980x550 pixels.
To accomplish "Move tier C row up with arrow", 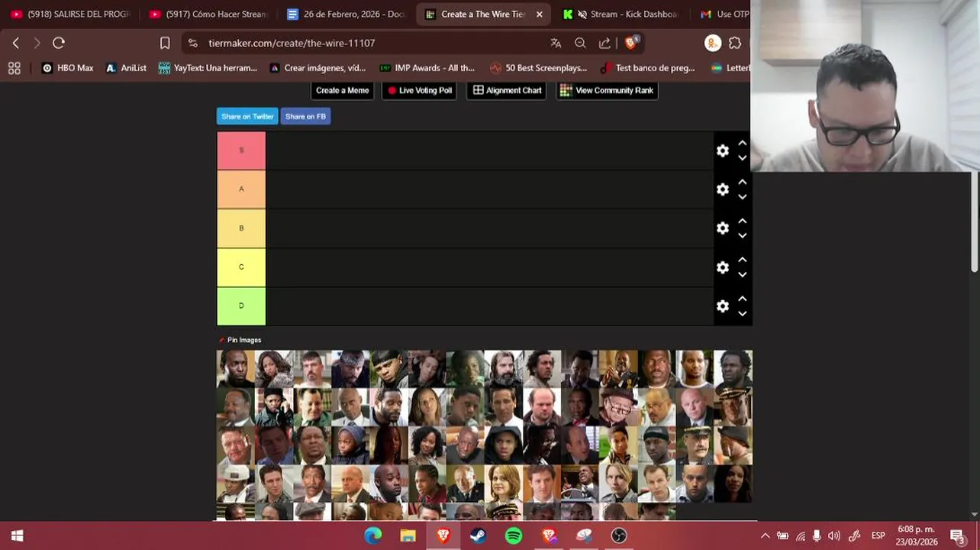I will click(742, 260).
